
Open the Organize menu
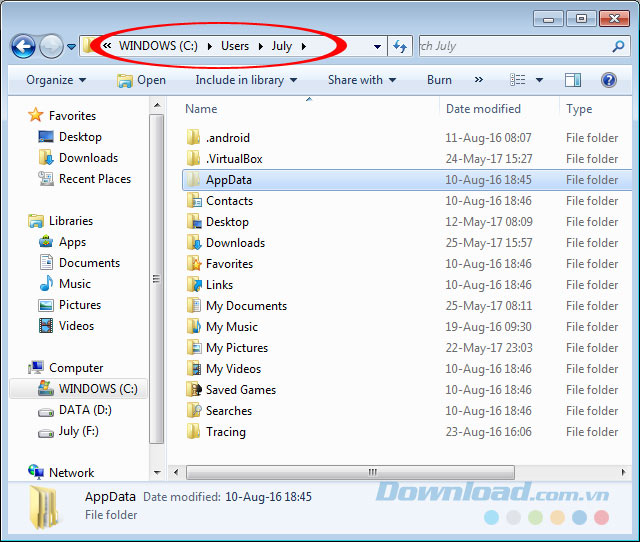[56, 80]
